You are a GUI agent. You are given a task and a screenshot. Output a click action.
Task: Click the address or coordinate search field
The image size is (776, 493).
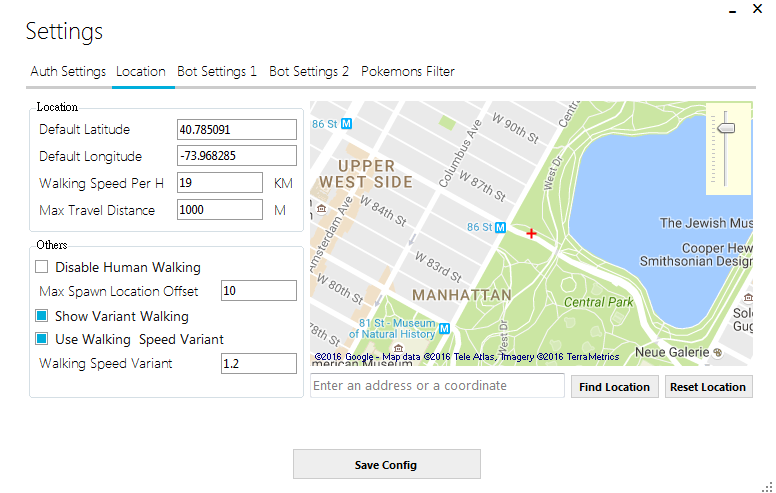tap(437, 386)
